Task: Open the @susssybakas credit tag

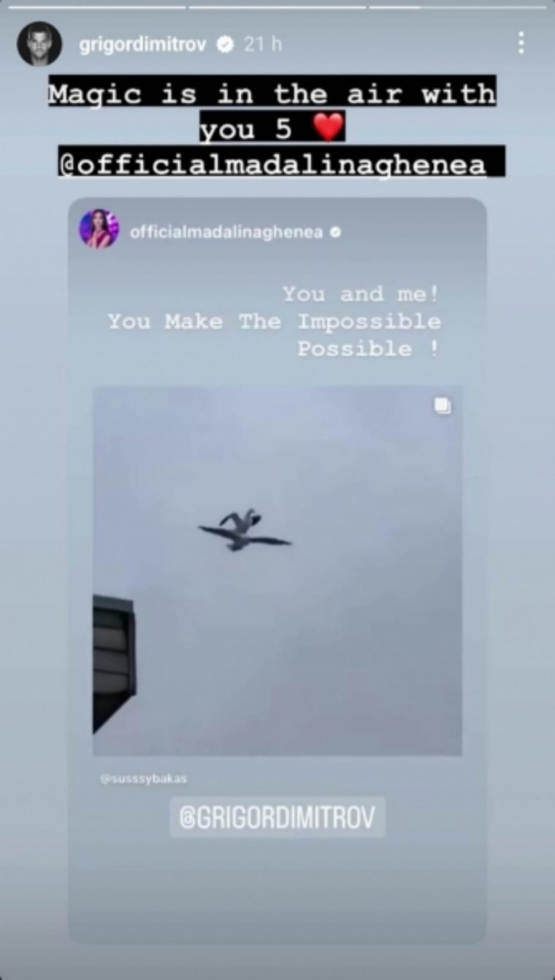Action: (x=144, y=779)
